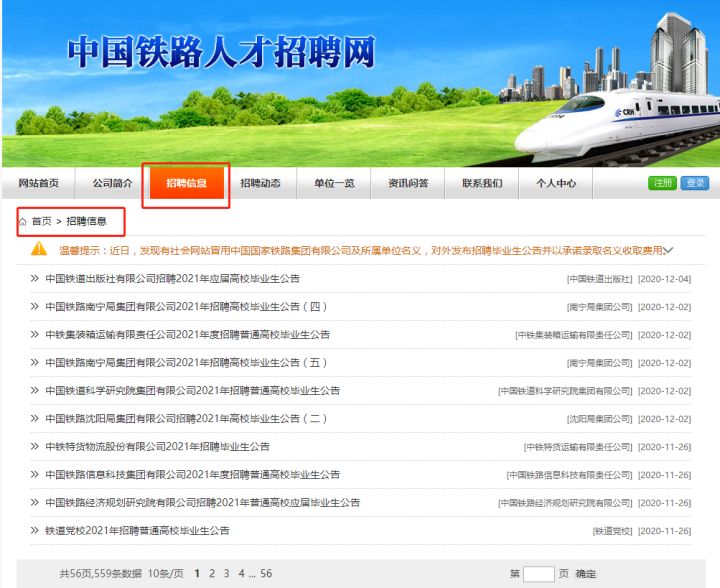The image size is (720, 588).
Task: Open the 资讯问答 menu tab
Action: click(408, 183)
